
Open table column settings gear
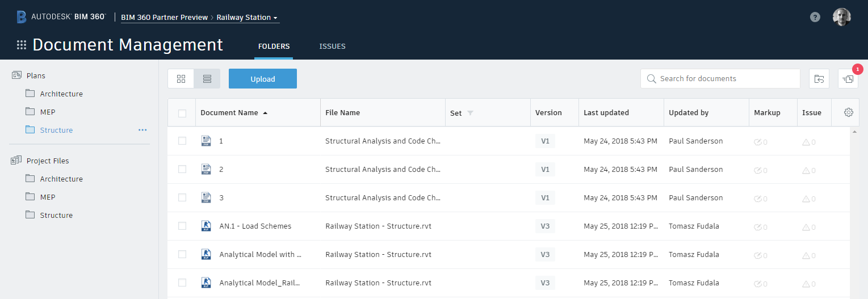tap(849, 112)
